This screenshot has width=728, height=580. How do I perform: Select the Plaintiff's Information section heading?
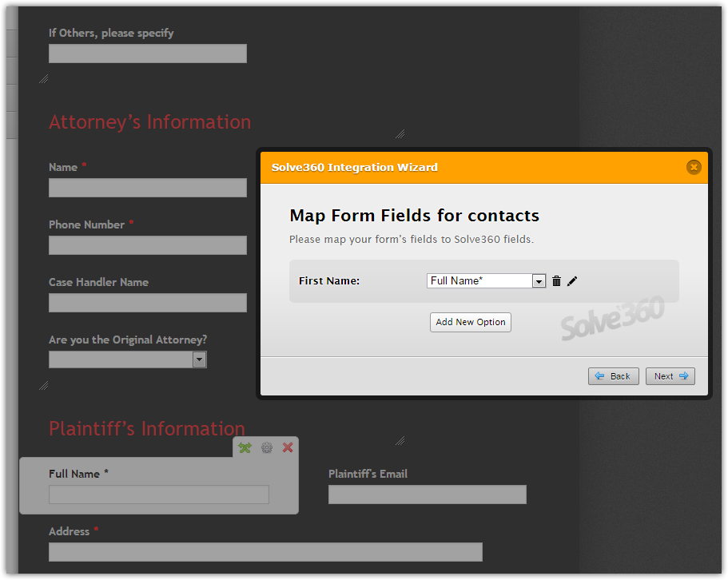click(147, 429)
